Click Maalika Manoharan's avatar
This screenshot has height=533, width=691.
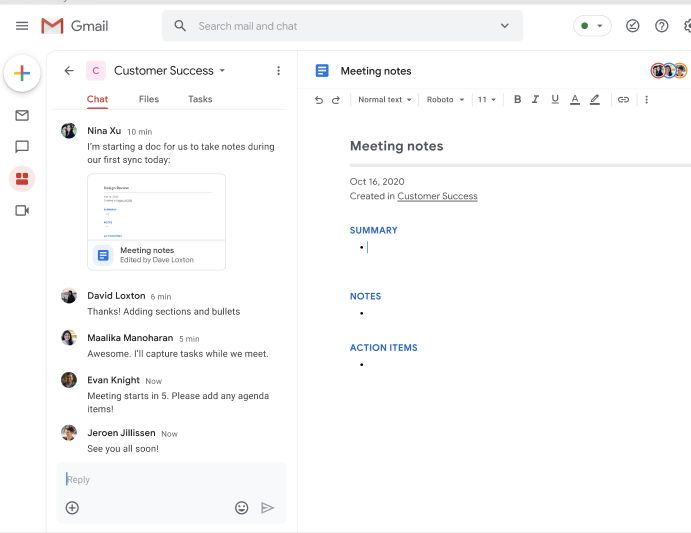(x=69, y=338)
